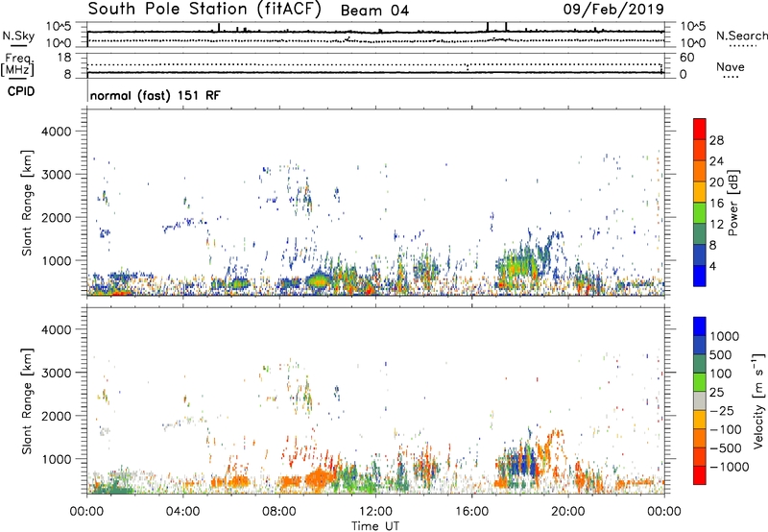Click the gray -25 to 25 velocity segment
This screenshot has height=532, width=768.
coord(700,400)
